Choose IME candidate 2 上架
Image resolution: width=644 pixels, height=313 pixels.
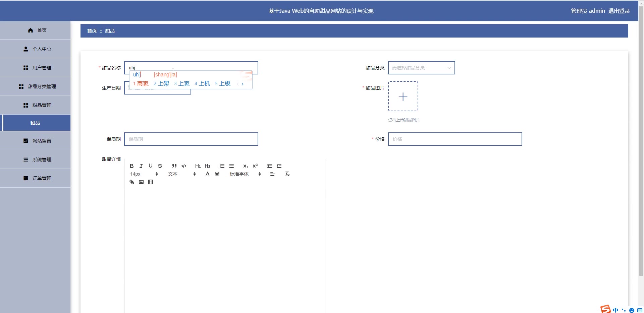click(x=161, y=83)
